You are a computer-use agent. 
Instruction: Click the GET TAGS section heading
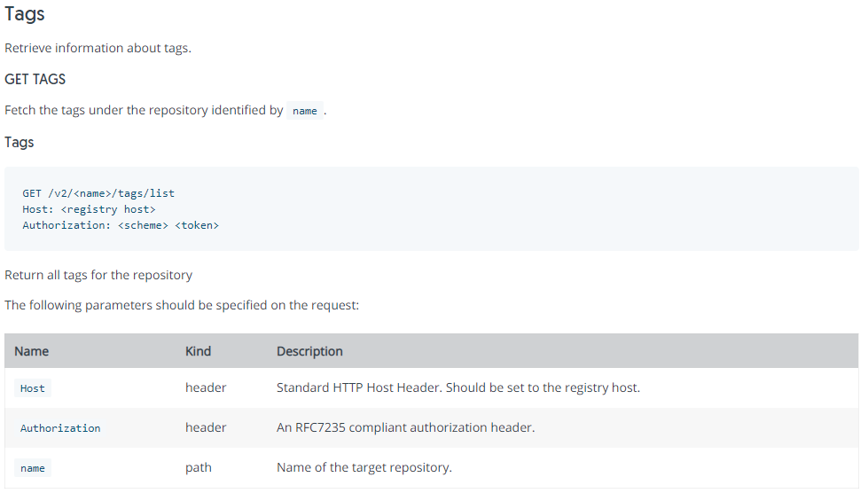35,79
